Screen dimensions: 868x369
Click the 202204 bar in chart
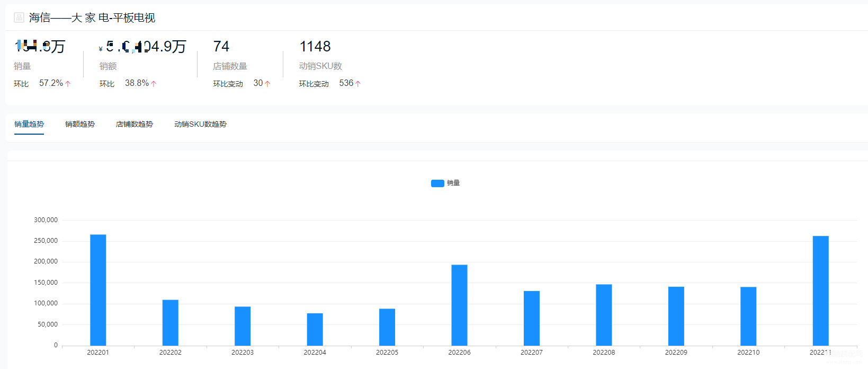point(315,329)
